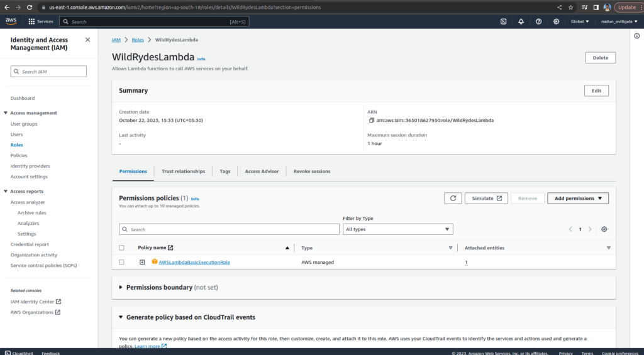
Task: Click the Delete role button
Action: (601, 58)
